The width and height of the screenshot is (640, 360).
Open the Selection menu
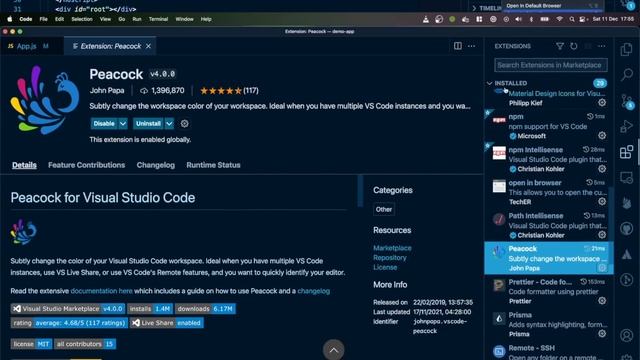(82, 19)
